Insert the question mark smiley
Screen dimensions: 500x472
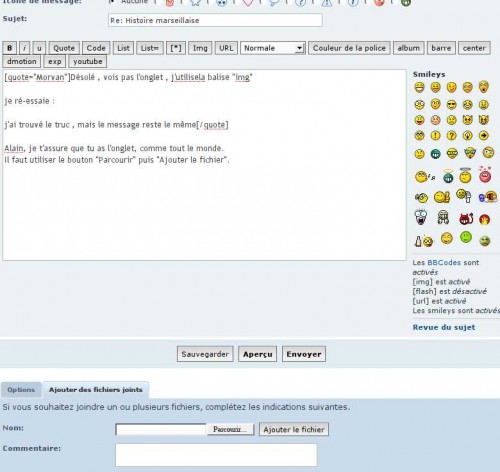(x=451, y=136)
